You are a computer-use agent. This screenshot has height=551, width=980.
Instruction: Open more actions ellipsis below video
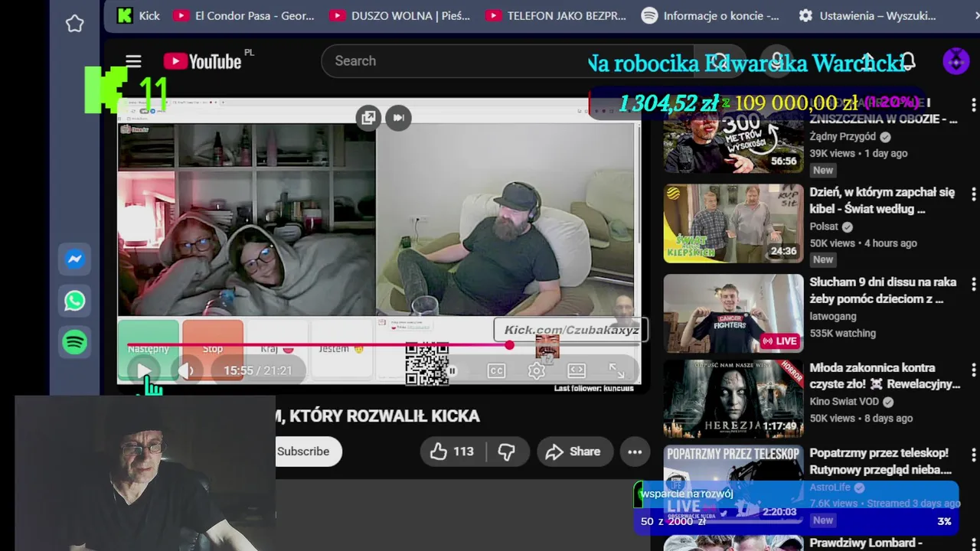tap(635, 452)
